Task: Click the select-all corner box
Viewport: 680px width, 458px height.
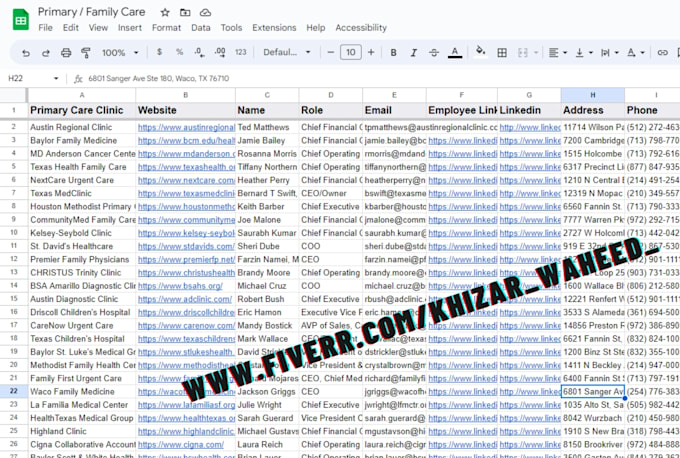Action: (13, 95)
